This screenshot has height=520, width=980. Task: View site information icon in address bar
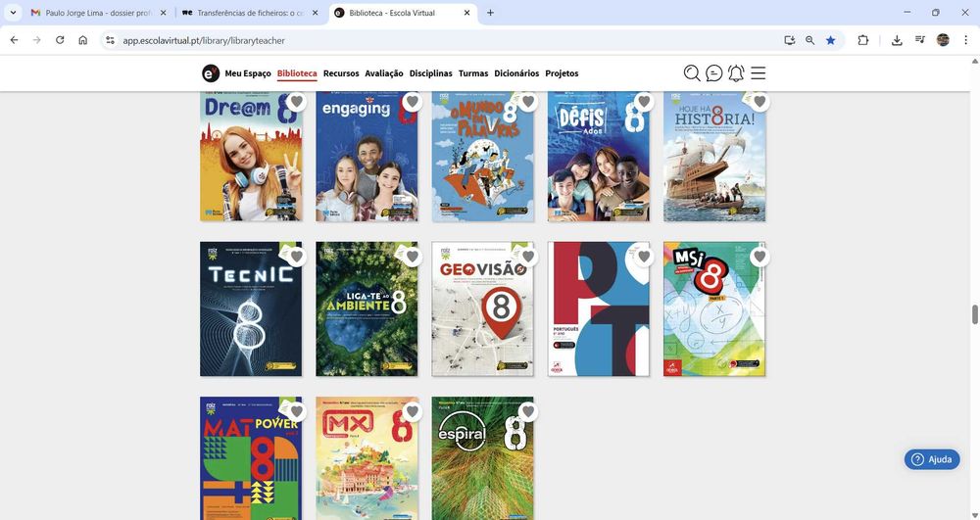tap(110, 40)
